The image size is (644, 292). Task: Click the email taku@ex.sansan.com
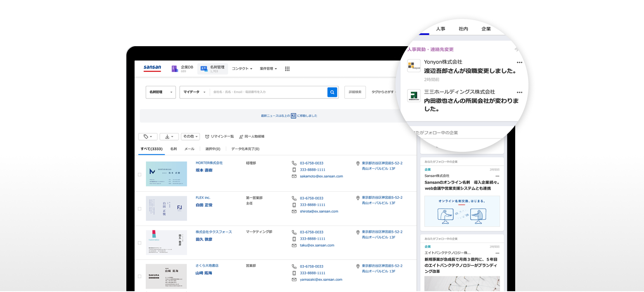pyautogui.click(x=317, y=245)
